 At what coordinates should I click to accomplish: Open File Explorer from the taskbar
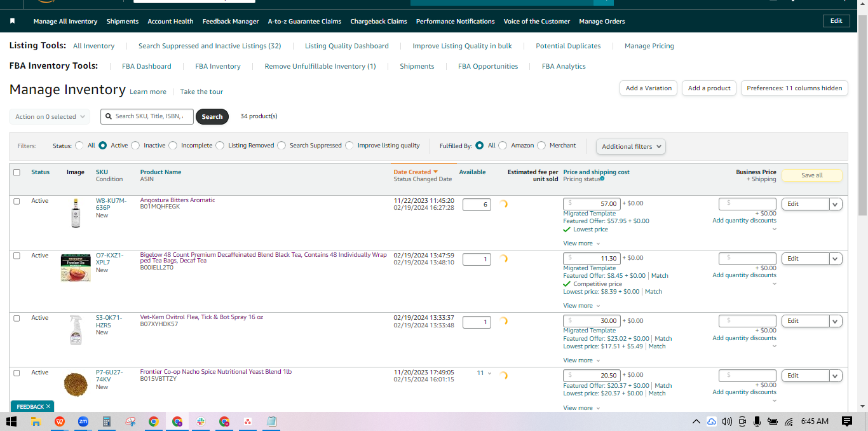point(36,421)
